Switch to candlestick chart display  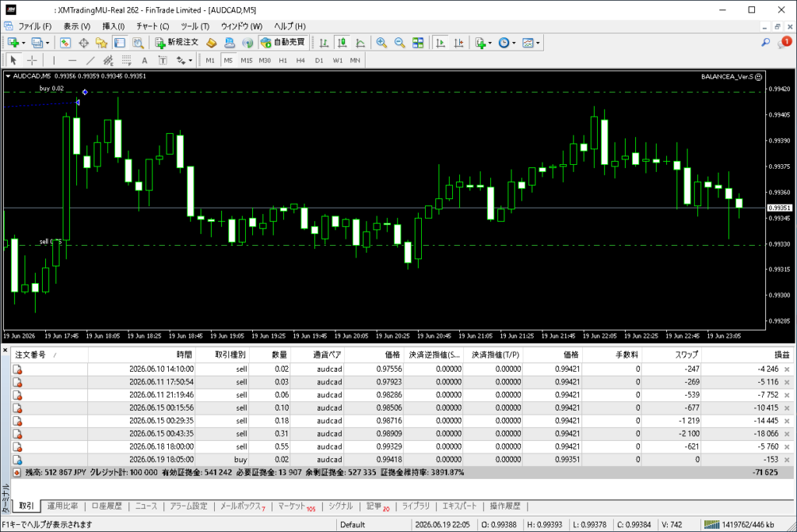[x=342, y=43]
